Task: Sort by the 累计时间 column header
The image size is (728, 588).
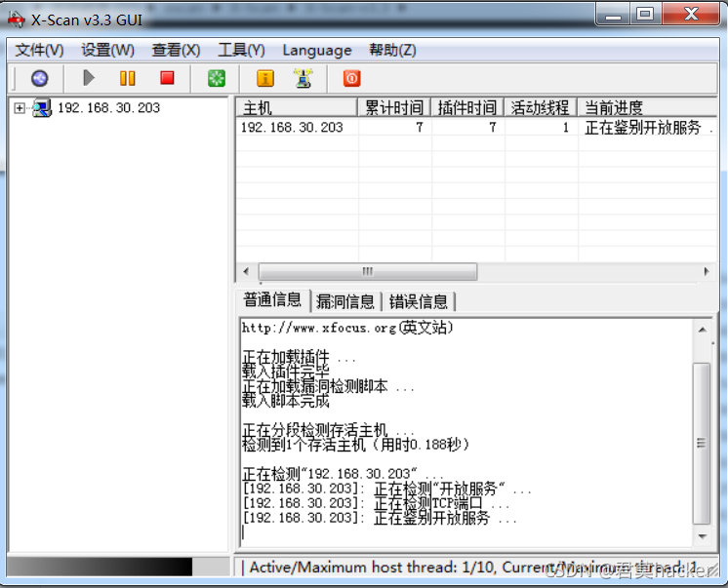Action: (x=394, y=107)
